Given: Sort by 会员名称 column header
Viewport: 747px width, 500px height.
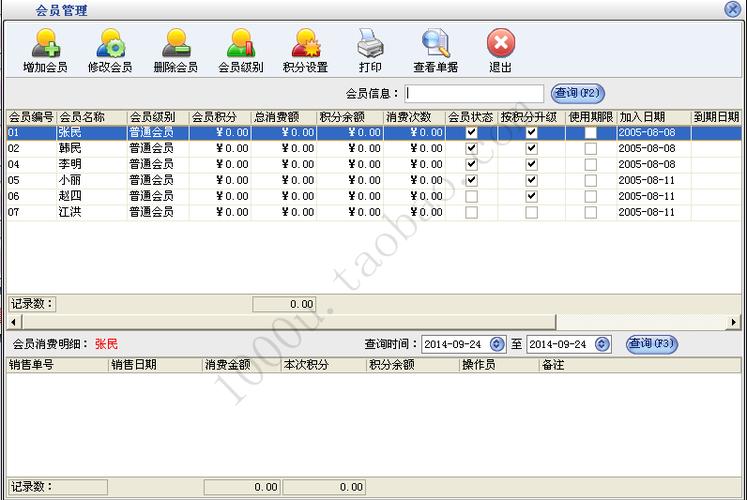Looking at the screenshot, I should point(92,117).
